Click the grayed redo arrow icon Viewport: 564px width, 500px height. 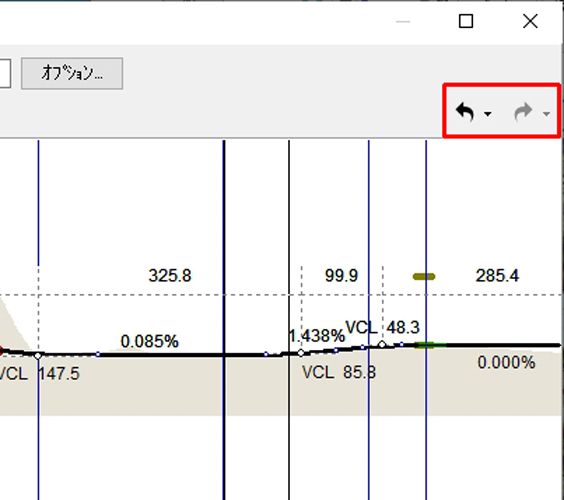click(x=523, y=112)
